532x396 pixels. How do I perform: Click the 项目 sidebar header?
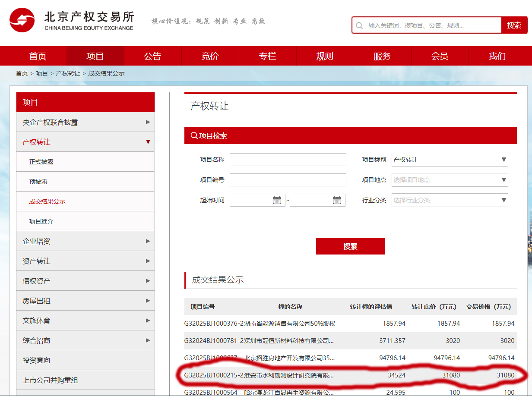coord(85,102)
